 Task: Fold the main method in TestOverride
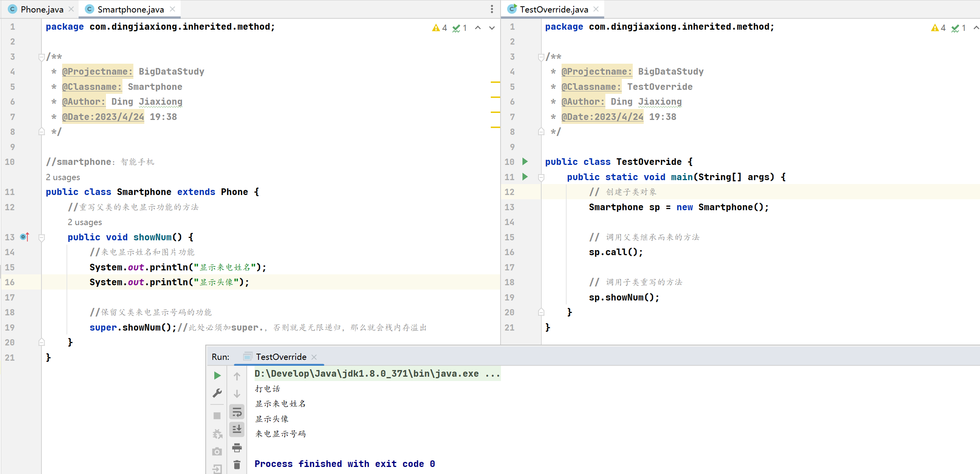pos(541,177)
